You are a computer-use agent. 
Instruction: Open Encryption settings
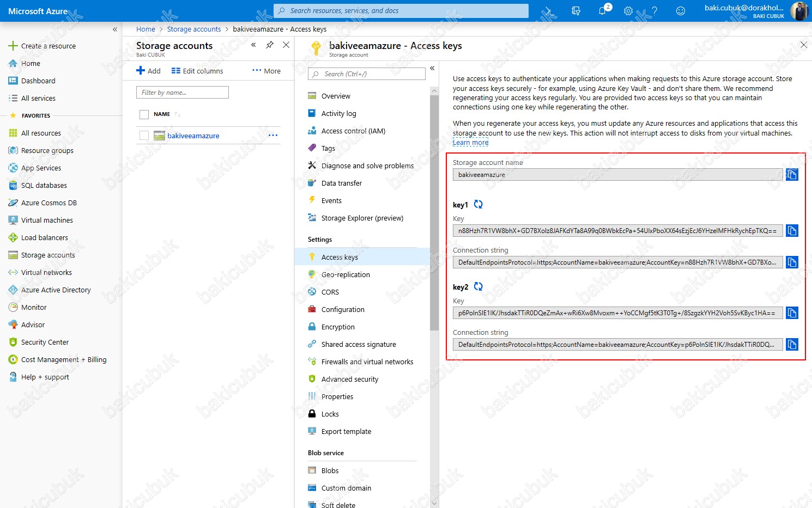(x=338, y=327)
